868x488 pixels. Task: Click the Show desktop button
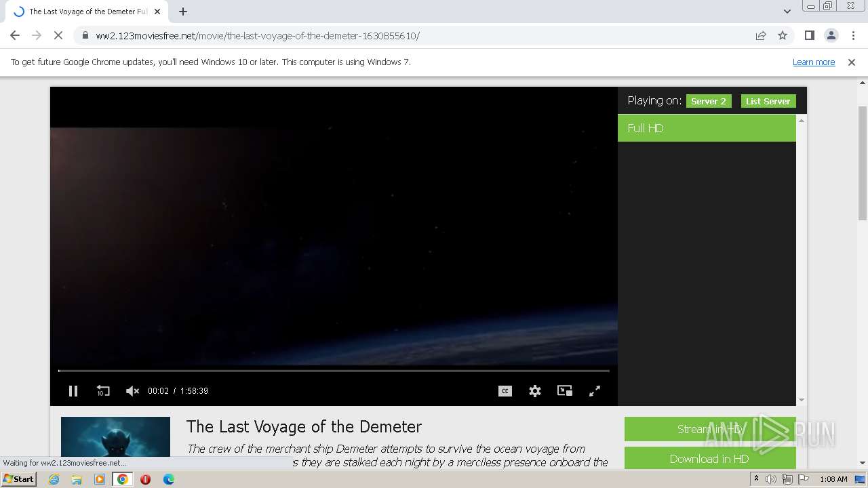point(861,479)
